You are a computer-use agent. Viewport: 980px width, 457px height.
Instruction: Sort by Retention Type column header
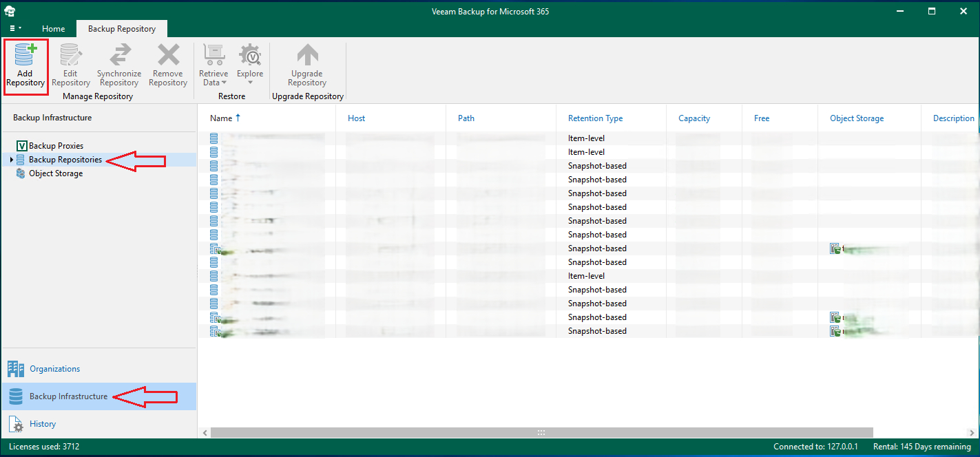click(612, 118)
